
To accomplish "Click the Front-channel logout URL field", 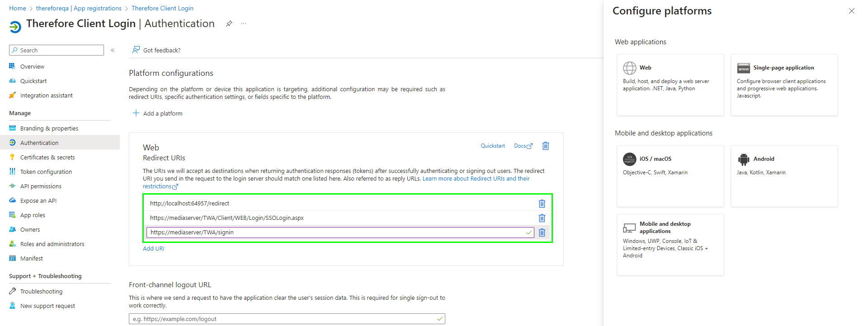I will [x=287, y=319].
